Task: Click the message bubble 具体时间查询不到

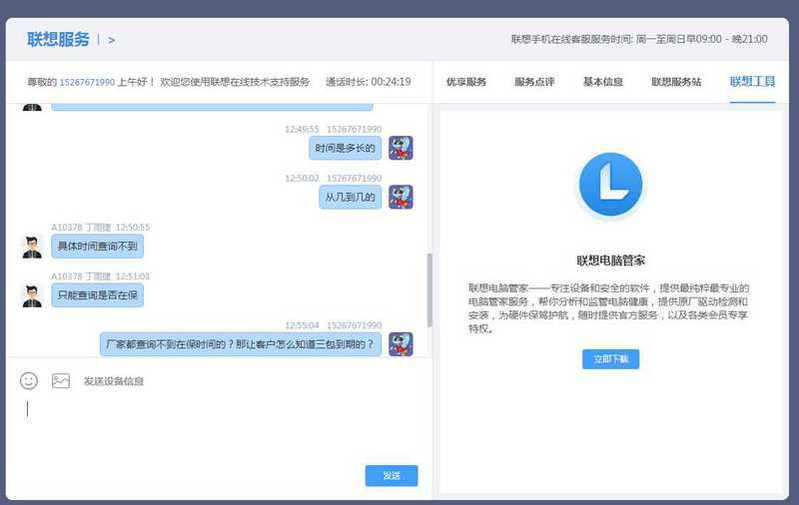Action: pyautogui.click(x=97, y=247)
